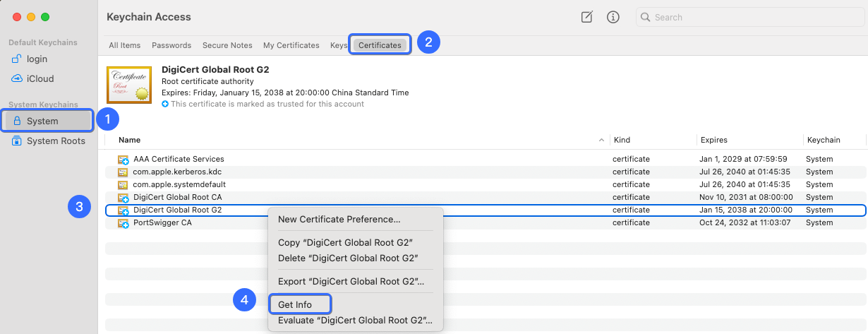Choose Delete DigiCert Global Root G2
868x334 pixels.
[345, 258]
